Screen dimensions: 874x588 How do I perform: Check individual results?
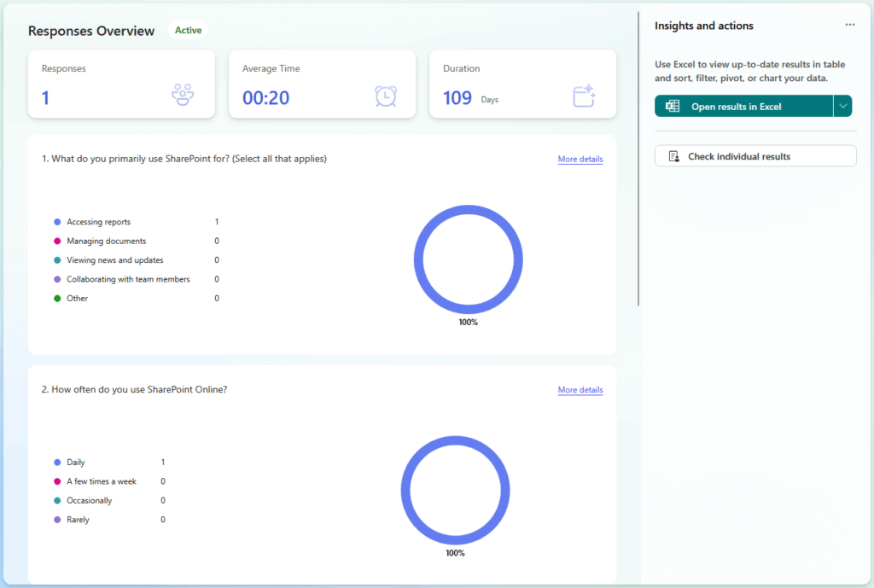755,156
